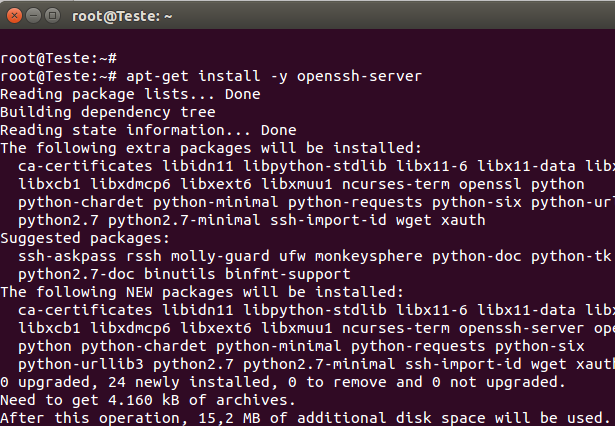This screenshot has height=426, width=615.
Task: Close the terminal window
Action: (x=13, y=16)
